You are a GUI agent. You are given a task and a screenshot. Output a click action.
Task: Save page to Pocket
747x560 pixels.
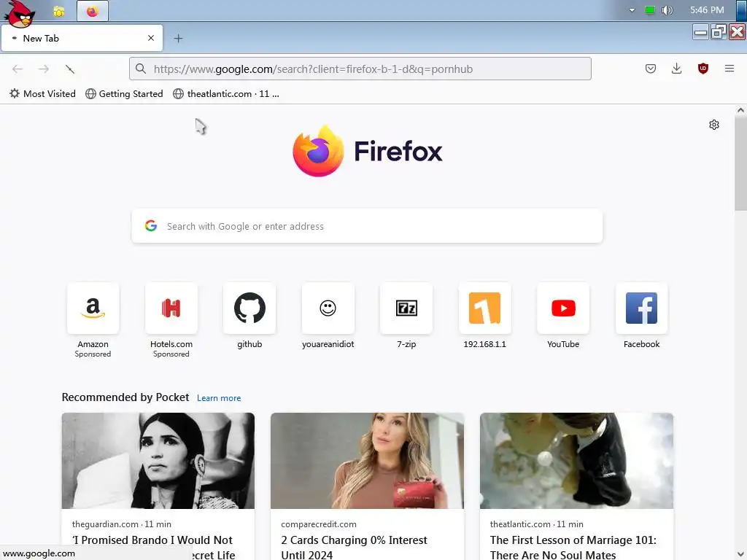click(650, 69)
